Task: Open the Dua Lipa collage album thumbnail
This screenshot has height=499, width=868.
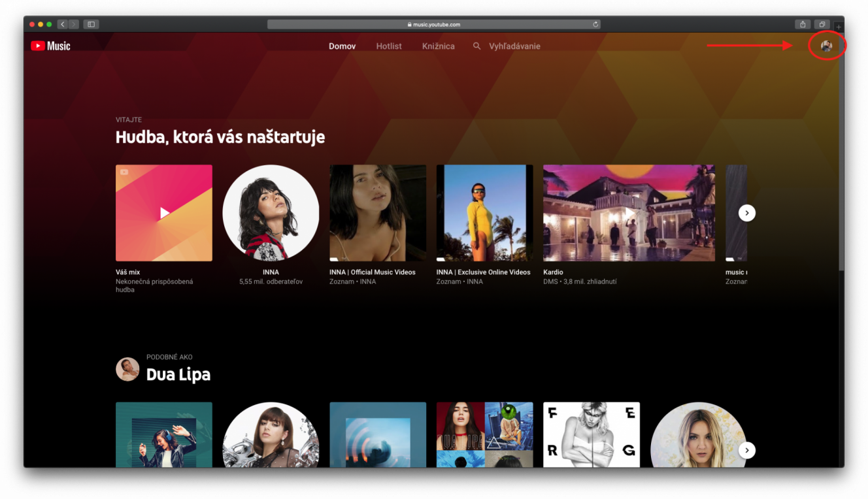Action: point(485,434)
